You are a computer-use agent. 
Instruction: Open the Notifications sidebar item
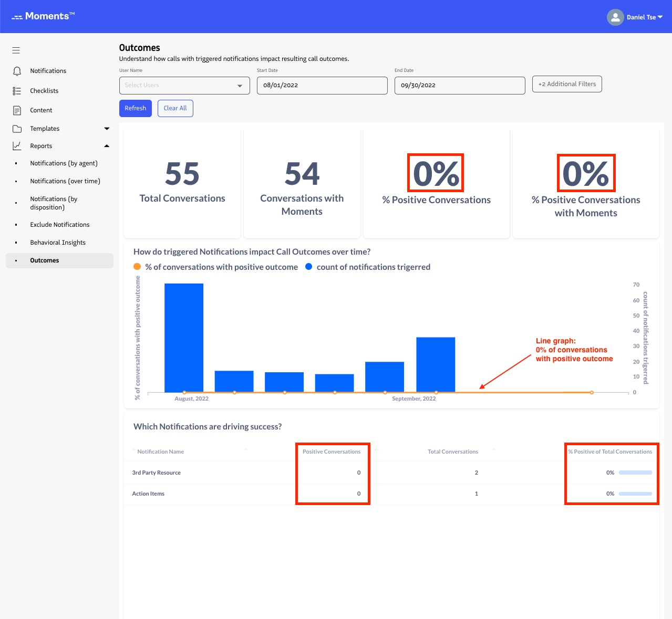click(48, 71)
